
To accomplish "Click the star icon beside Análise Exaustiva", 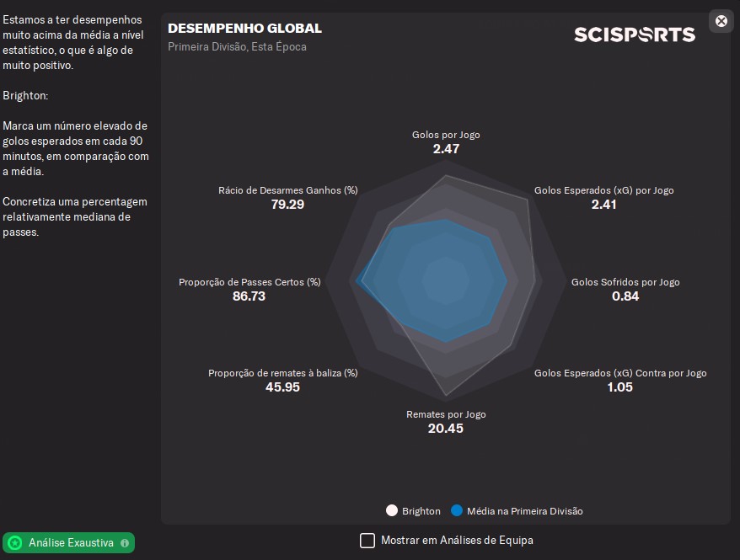I will point(15,543).
